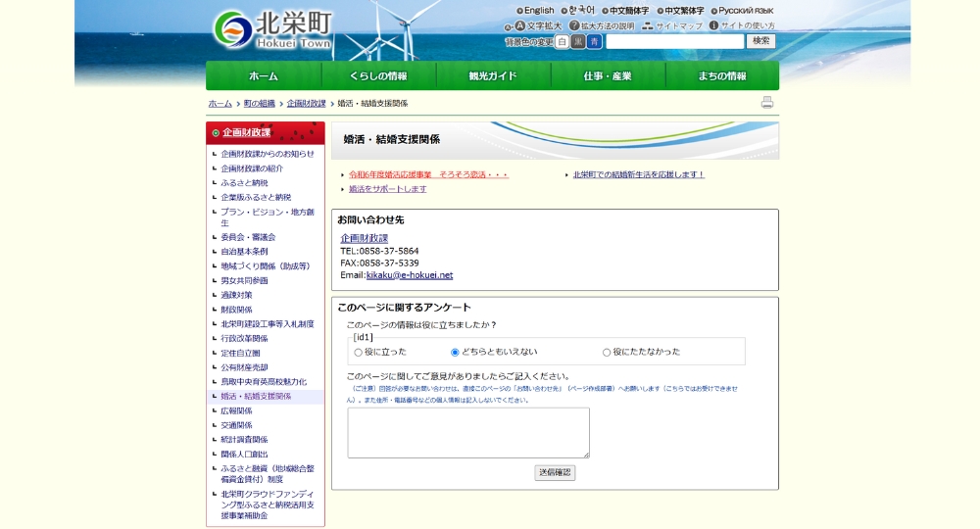
Task: Click the 送信確認 submit button
Action: [x=555, y=473]
